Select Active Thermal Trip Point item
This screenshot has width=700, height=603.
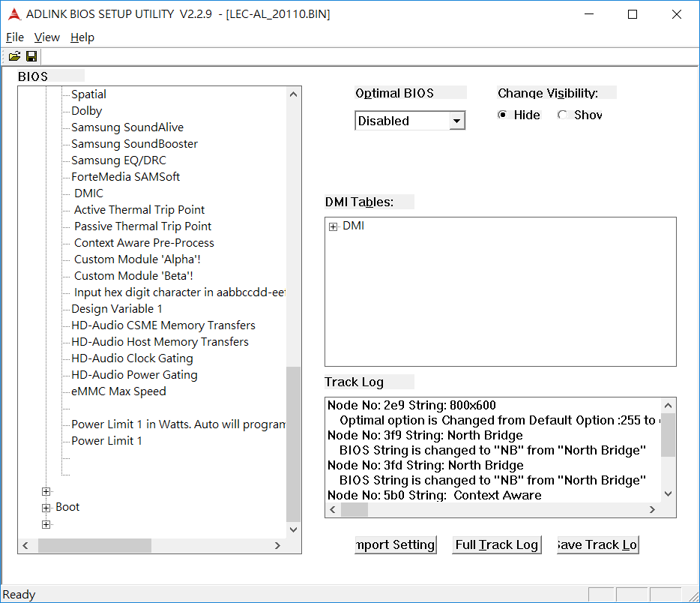pyautogui.click(x=139, y=210)
